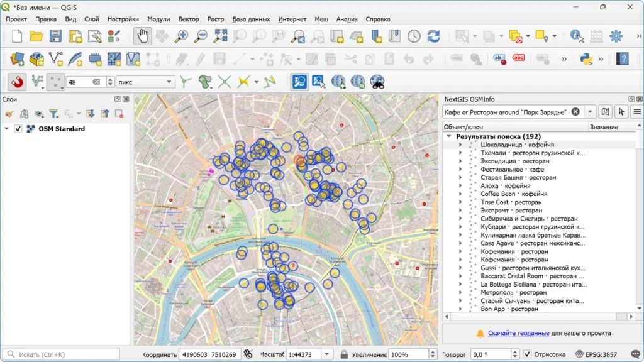Click the OSMInfo results vertical scrollbar
644x362 pixels.
(x=639, y=217)
